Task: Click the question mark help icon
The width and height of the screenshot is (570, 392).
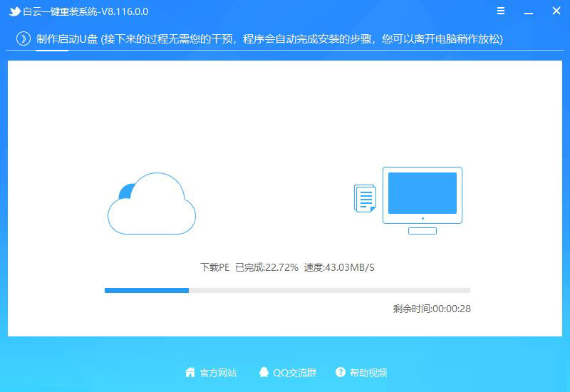Action: (x=341, y=372)
